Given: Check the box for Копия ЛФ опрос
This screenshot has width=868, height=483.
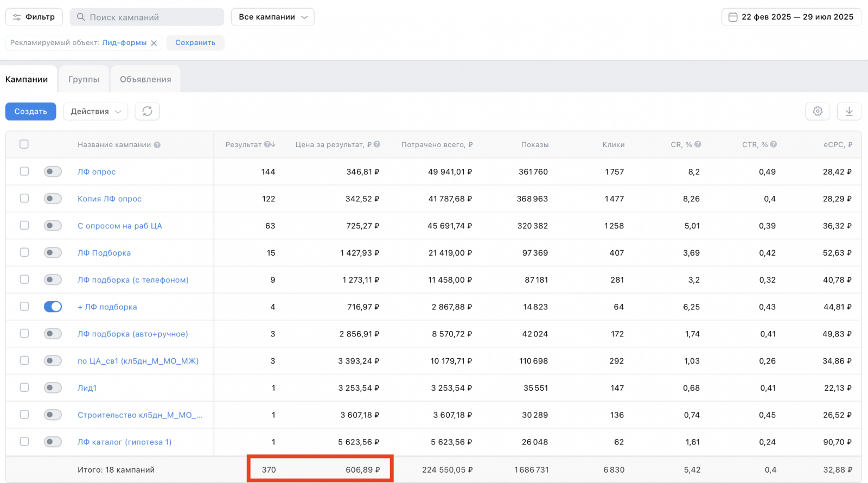Looking at the screenshot, I should click(24, 198).
